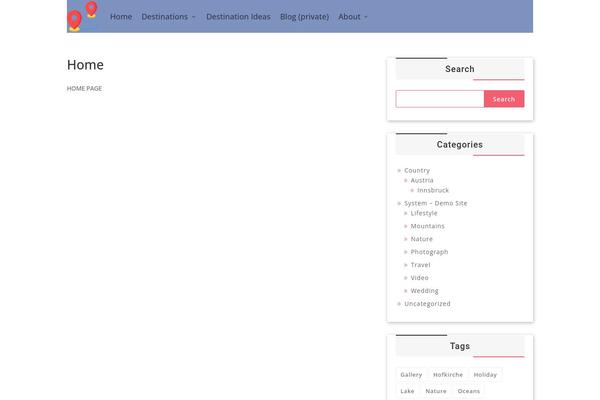This screenshot has width=600, height=400.
Task: Click the Tags widget title
Action: (x=460, y=346)
